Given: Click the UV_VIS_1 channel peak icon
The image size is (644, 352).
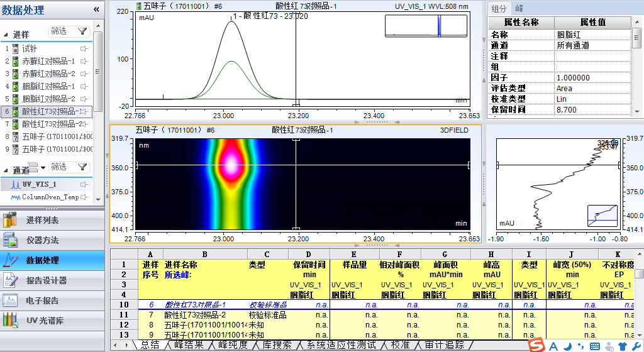Looking at the screenshot, I should pos(15,185).
